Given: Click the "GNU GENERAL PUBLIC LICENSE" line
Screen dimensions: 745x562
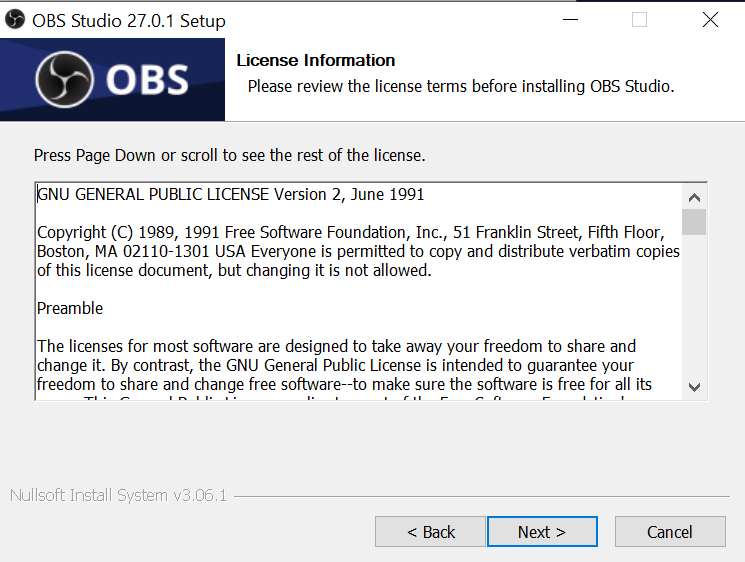Looking at the screenshot, I should 231,194.
